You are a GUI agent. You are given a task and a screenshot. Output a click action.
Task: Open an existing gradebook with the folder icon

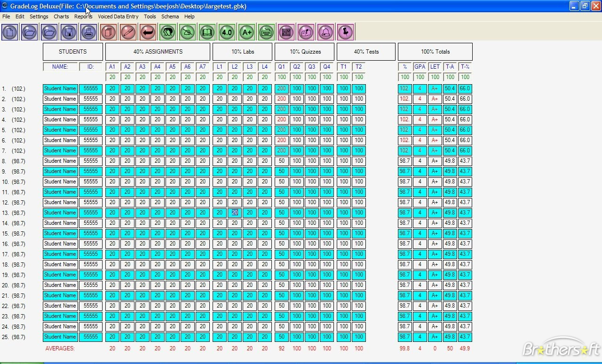click(29, 32)
